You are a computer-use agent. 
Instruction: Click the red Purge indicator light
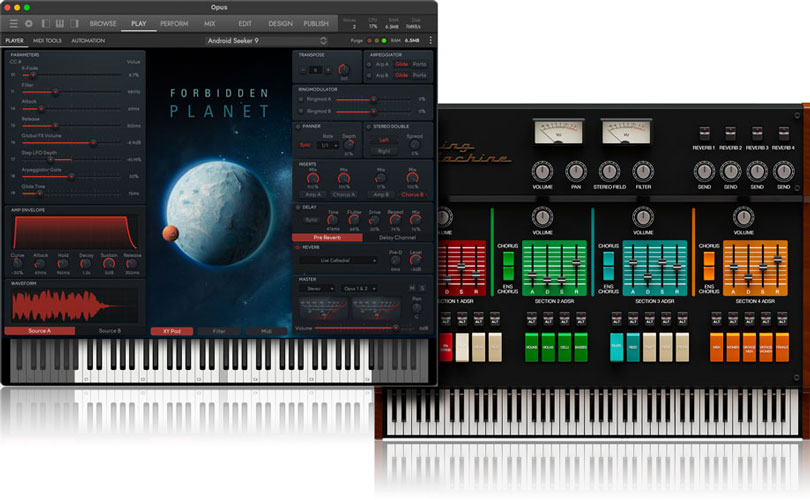click(x=369, y=40)
